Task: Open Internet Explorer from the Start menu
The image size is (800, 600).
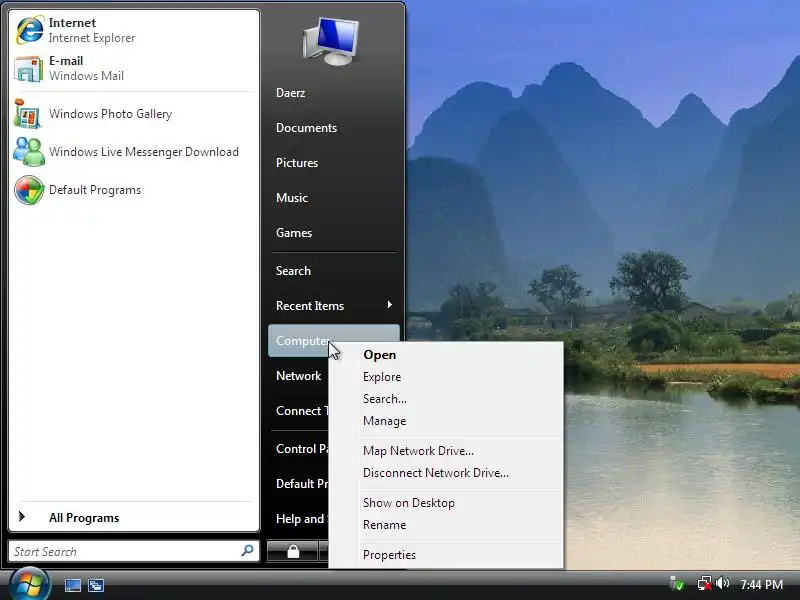Action: coord(134,30)
